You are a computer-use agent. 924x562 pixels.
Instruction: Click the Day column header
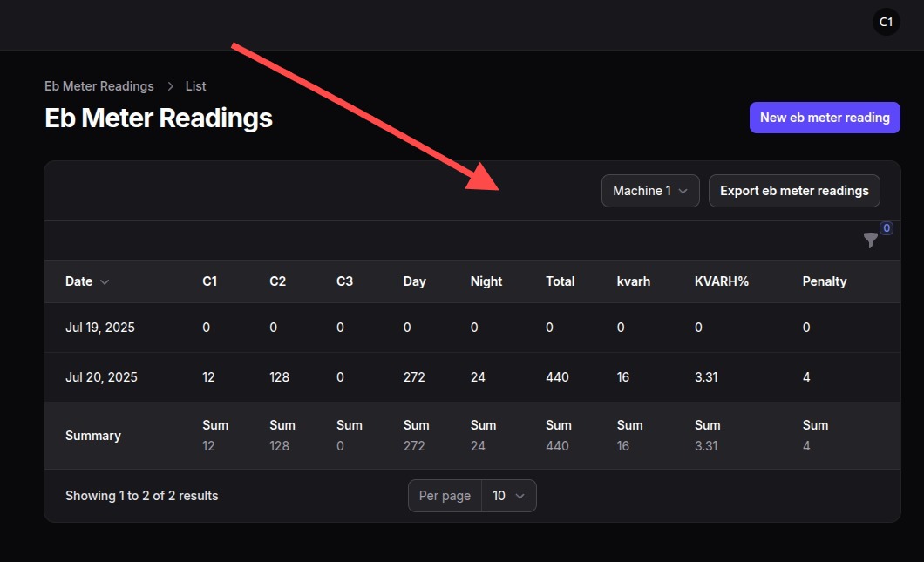415,281
